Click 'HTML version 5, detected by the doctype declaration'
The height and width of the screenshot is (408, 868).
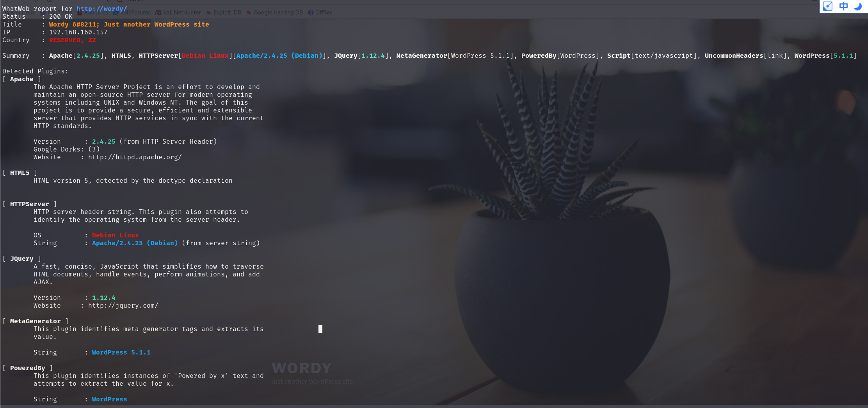[133, 180]
